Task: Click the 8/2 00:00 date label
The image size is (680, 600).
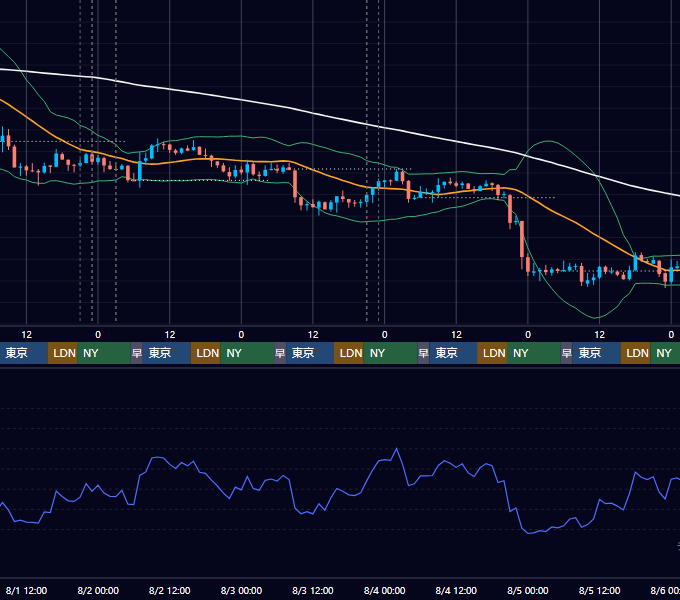Action: [x=98, y=590]
